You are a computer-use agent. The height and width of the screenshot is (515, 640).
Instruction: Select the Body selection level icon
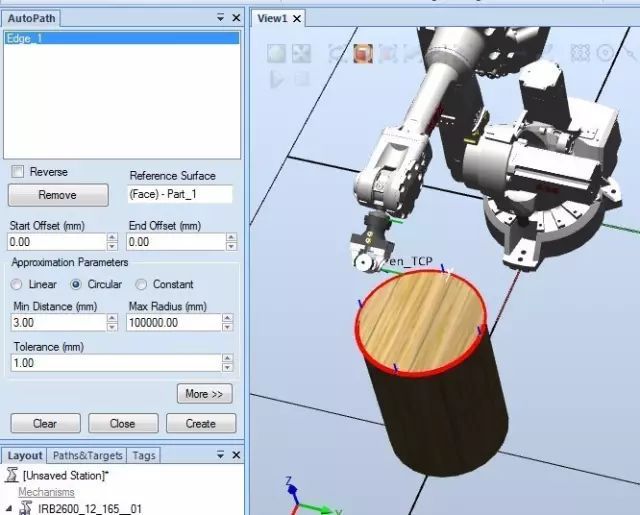point(387,53)
